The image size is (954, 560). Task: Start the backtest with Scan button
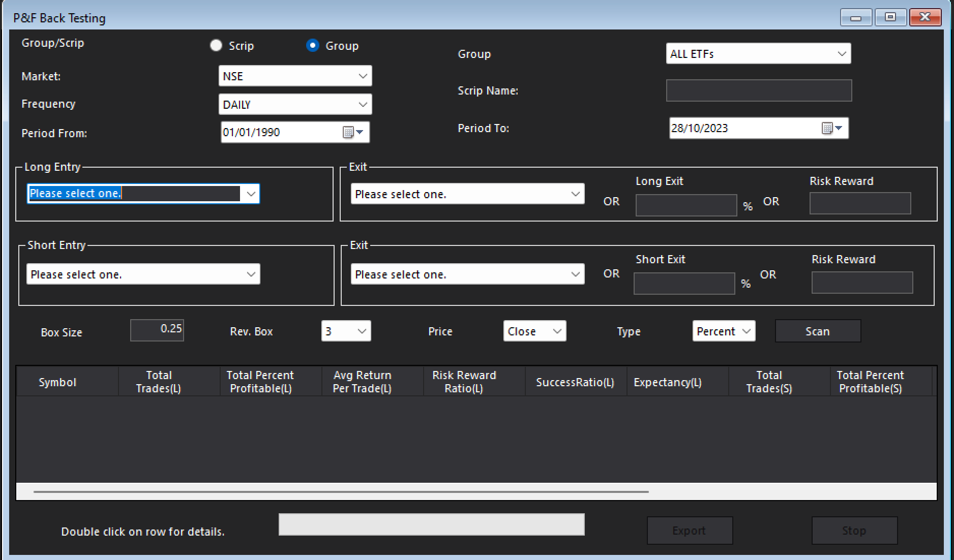tap(818, 331)
